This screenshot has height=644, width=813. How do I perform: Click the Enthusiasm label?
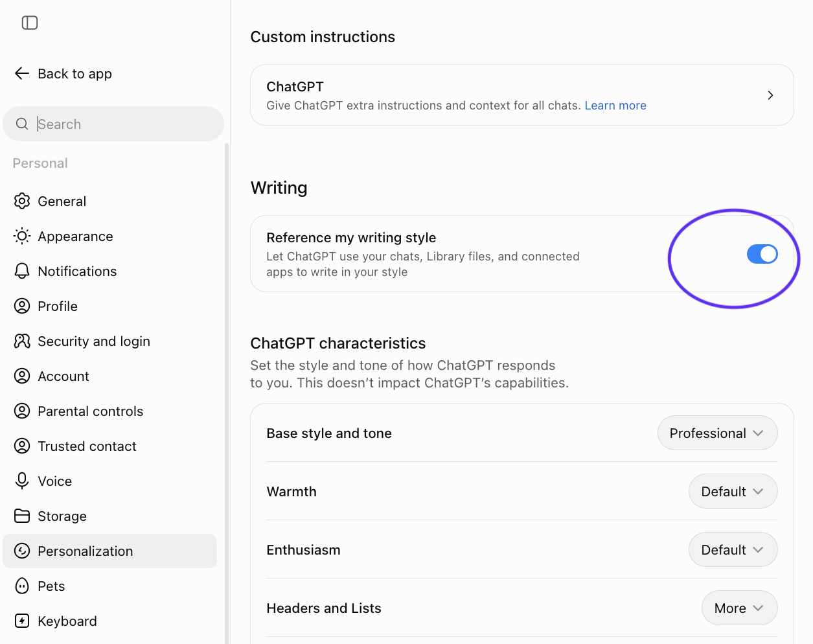(x=303, y=550)
